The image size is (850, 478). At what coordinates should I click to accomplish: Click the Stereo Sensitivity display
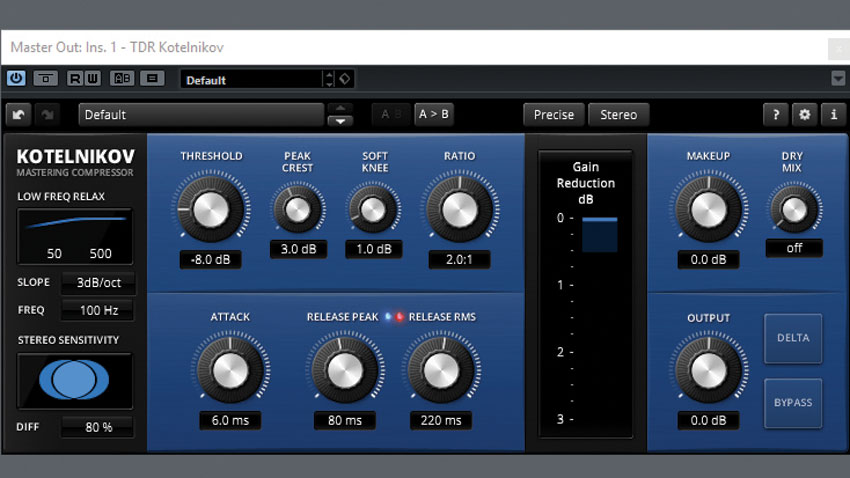coord(75,380)
